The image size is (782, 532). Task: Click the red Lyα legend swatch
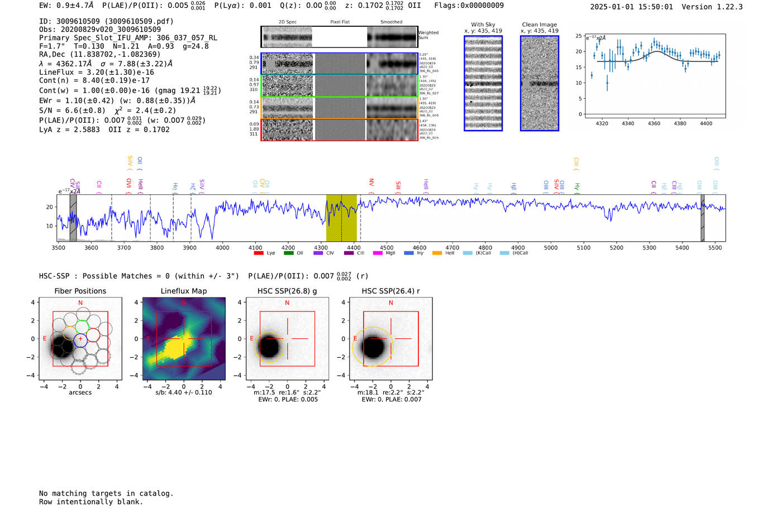click(259, 253)
